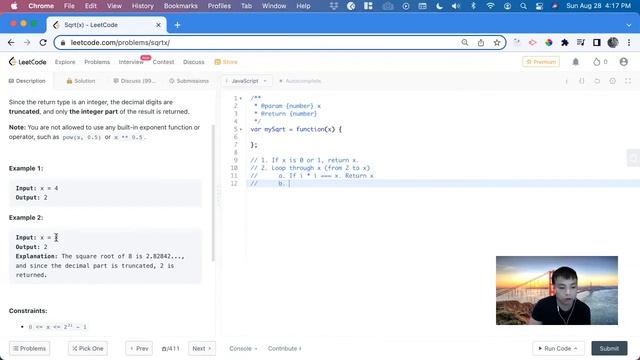
Task: Open the JavaScript language dropdown
Action: click(x=247, y=81)
